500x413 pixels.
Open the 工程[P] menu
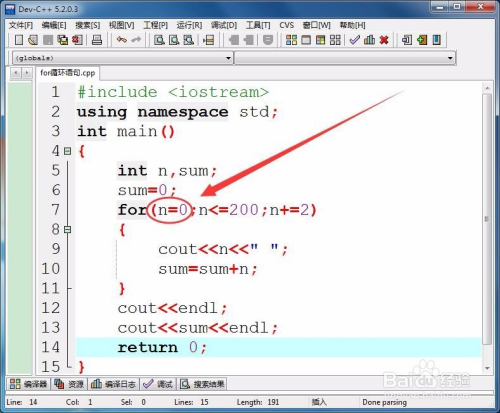155,25
